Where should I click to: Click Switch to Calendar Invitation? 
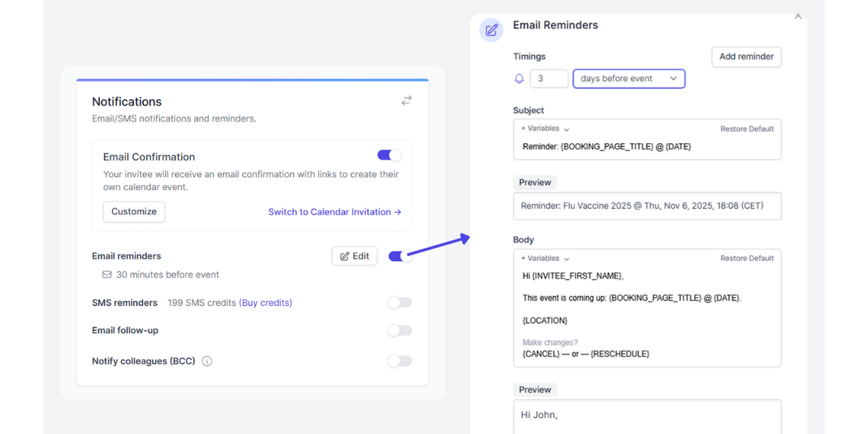pyautogui.click(x=334, y=212)
